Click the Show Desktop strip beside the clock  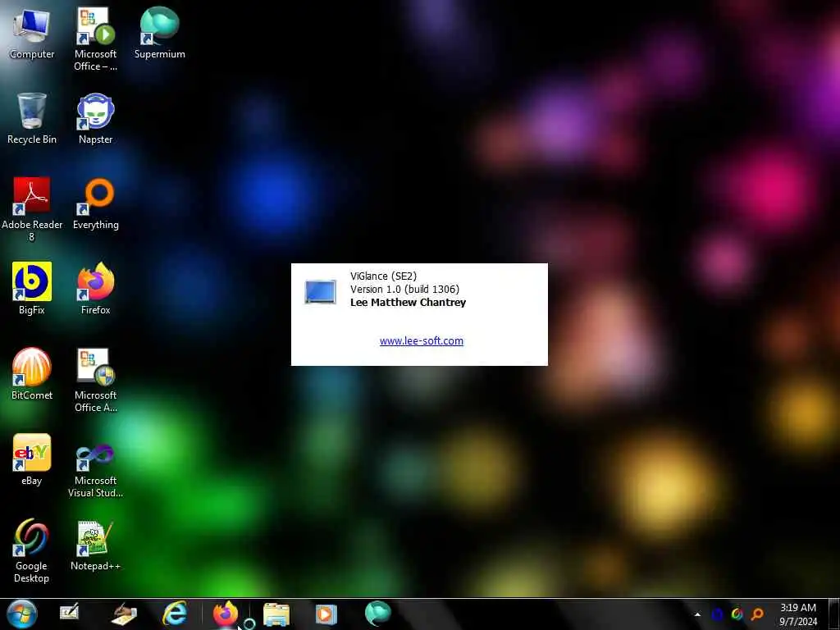pos(834,614)
